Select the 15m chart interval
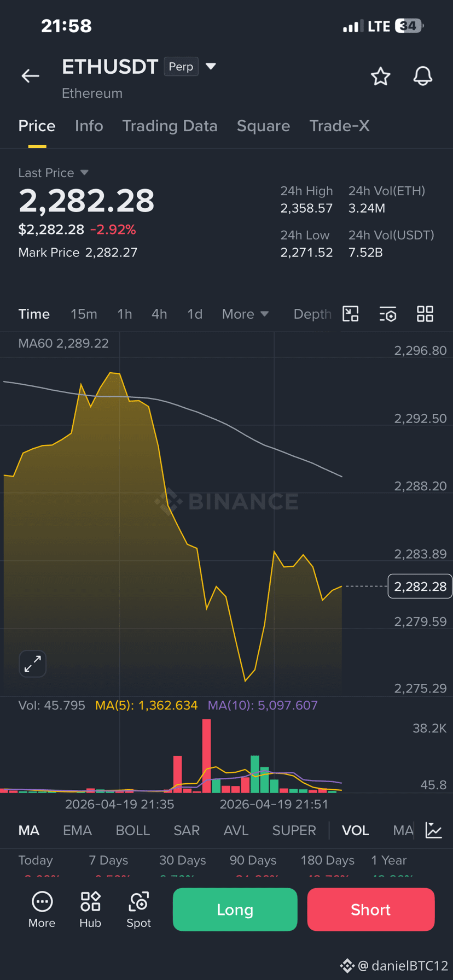Screen dimensions: 453x980 coord(84,314)
